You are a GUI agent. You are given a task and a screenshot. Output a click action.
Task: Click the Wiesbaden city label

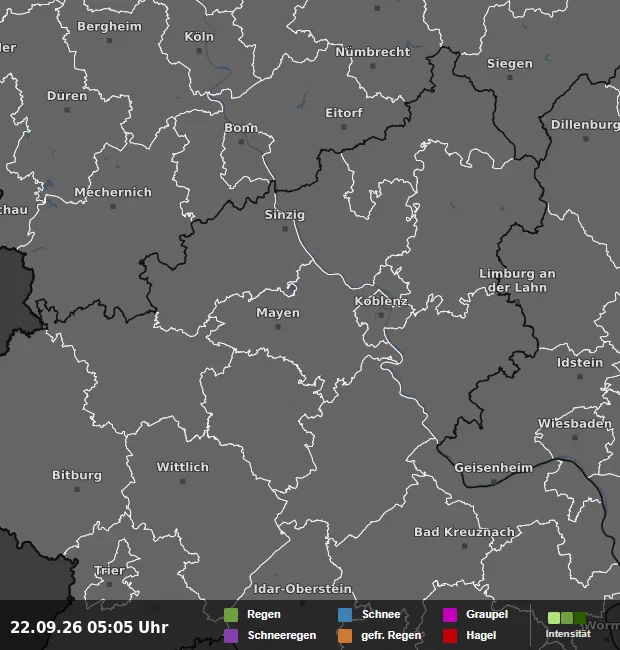(x=574, y=424)
